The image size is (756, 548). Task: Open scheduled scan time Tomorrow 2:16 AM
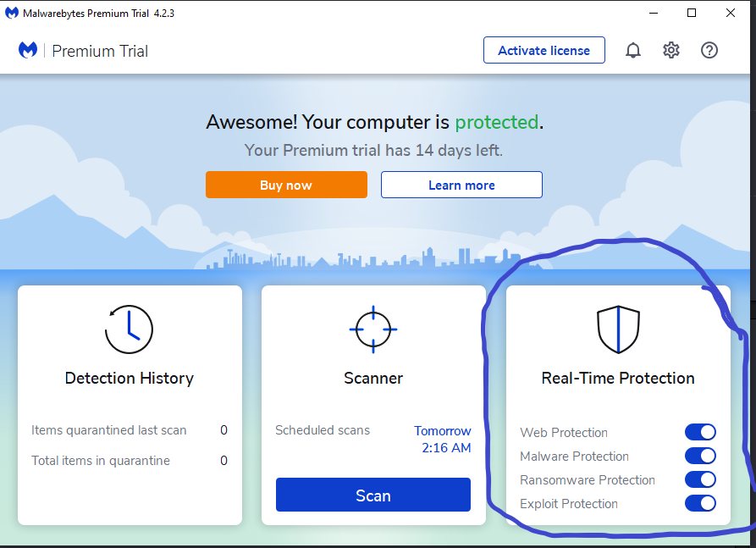pyautogui.click(x=443, y=440)
